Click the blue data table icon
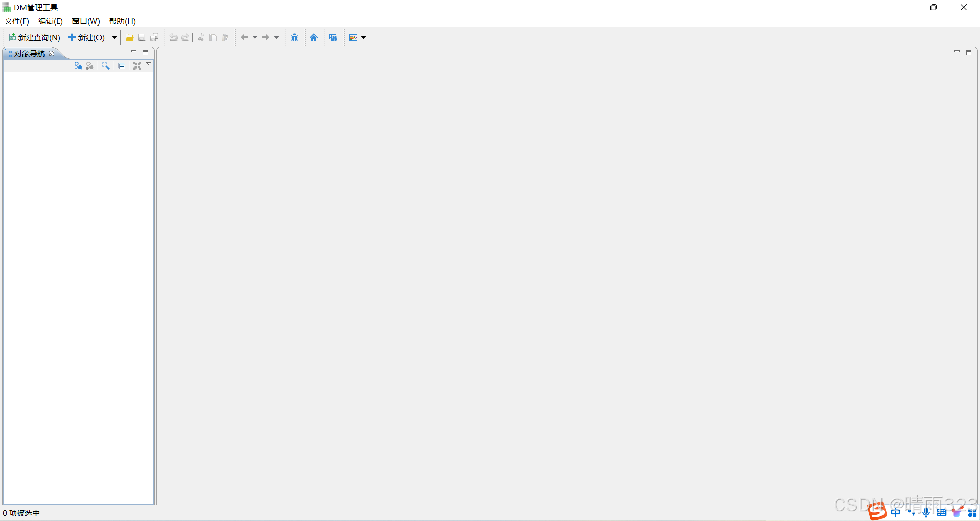 pyautogui.click(x=333, y=37)
